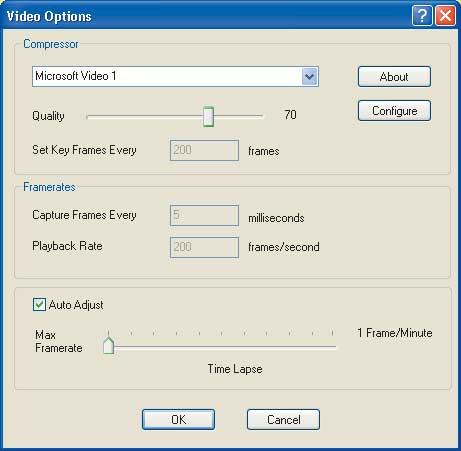This screenshot has height=451, width=461.
Task: Click the Video Options title bar text
Action: click(x=49, y=16)
